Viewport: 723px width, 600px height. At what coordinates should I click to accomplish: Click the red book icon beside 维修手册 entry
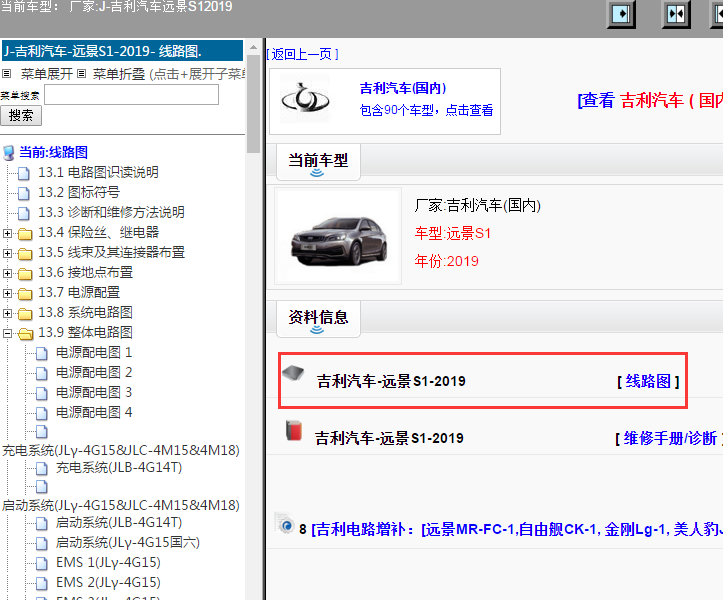294,430
